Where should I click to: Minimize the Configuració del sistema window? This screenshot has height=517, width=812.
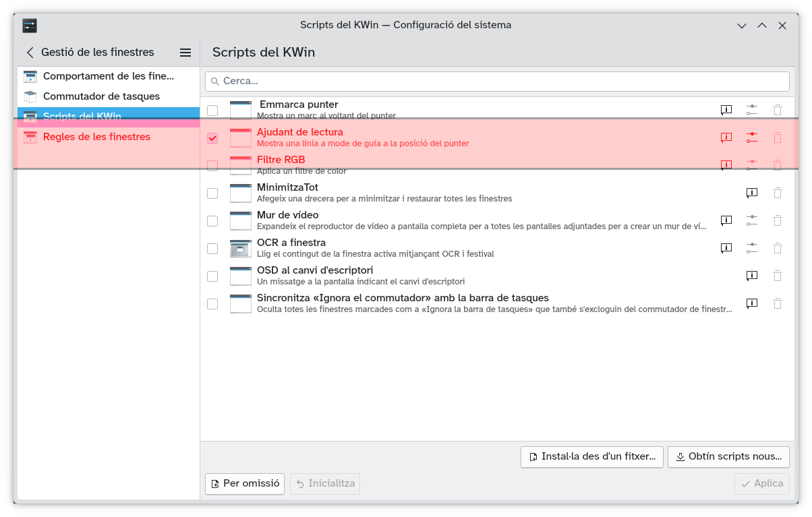point(742,26)
